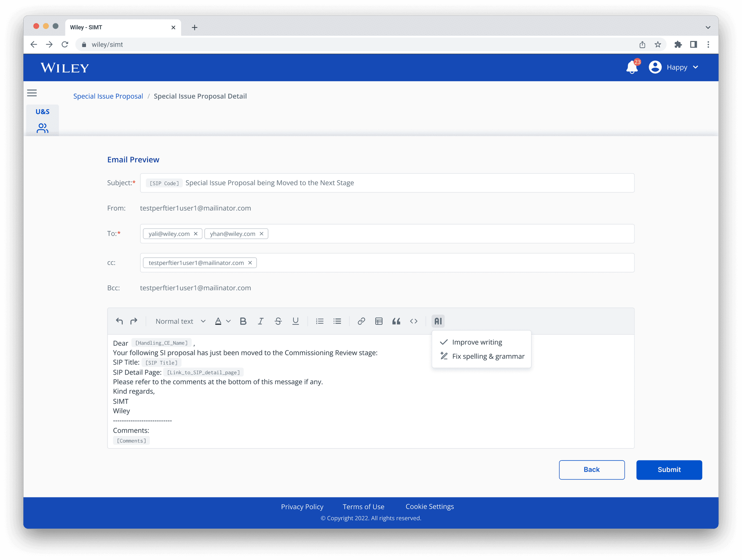Choose Fix spelling & grammar option

click(488, 356)
